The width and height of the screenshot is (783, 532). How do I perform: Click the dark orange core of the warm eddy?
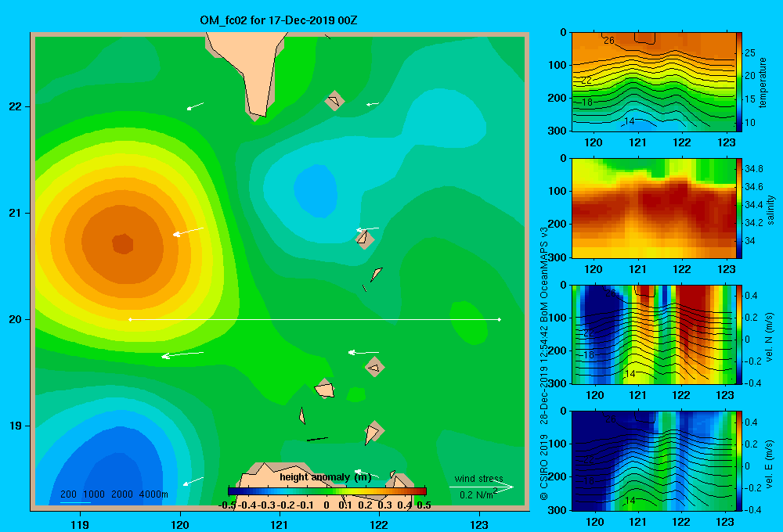click(122, 244)
